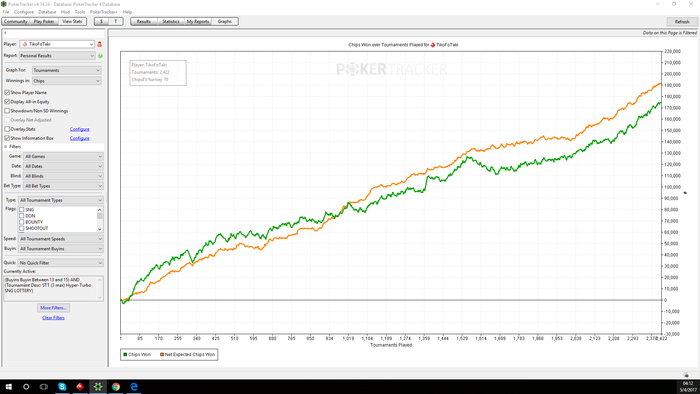This screenshot has height=394, width=700.
Task: Open the Speed All Tournament Speeds dropdown
Action: click(x=61, y=239)
